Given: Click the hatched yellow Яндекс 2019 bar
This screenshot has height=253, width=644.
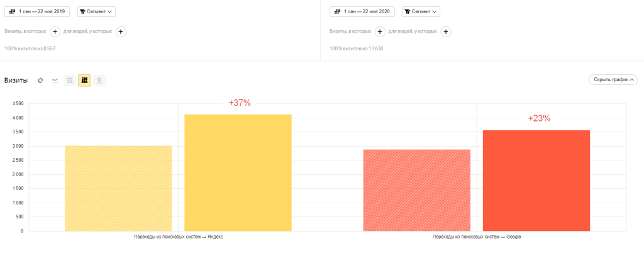Looking at the screenshot, I should 118,189.
